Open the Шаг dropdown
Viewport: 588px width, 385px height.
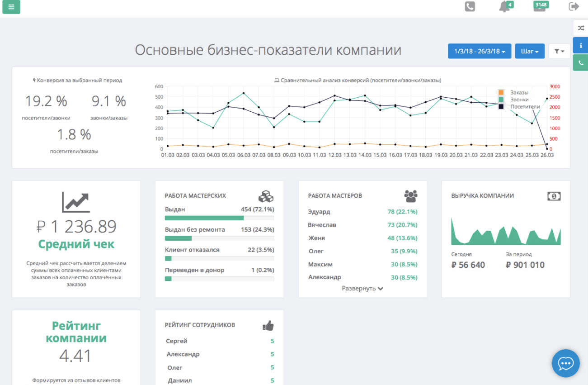(529, 51)
